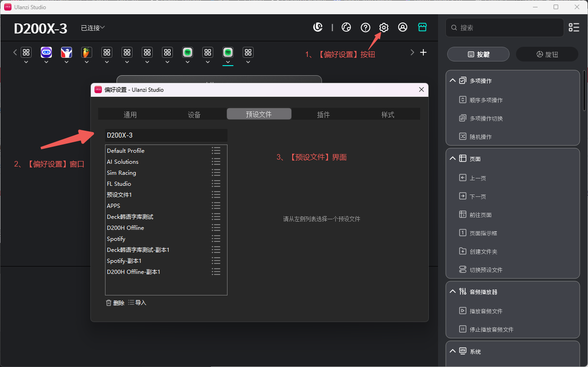Click the 导入 import button
Viewport: 588px width, 367px height.
(137, 303)
